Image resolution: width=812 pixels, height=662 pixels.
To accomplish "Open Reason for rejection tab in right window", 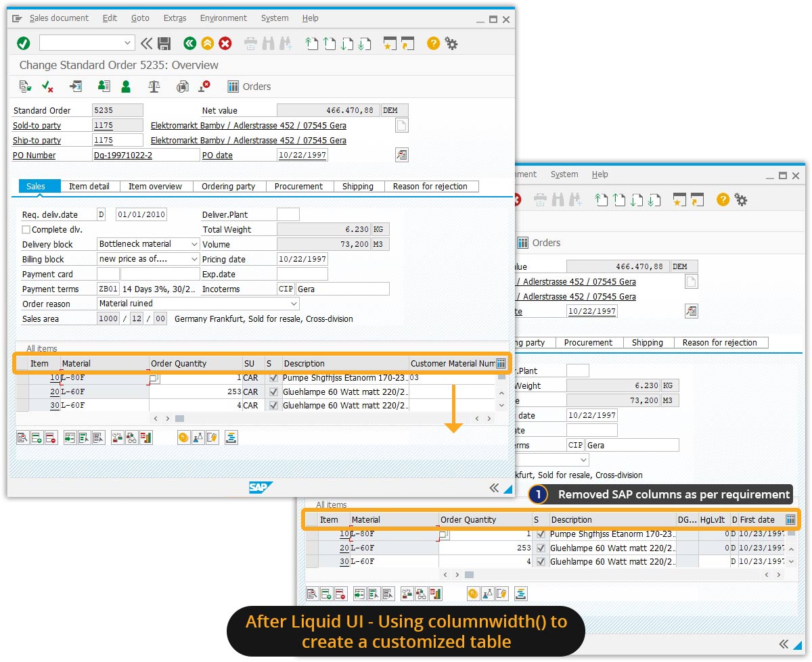I will pos(720,343).
